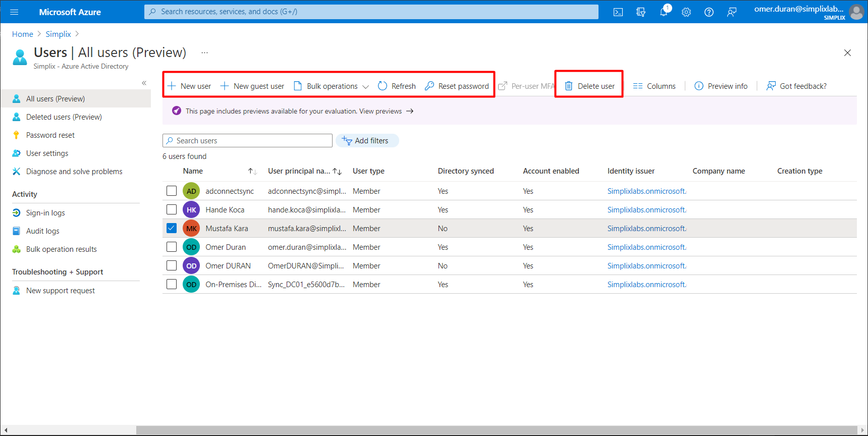
Task: Open Deleted users (Preview)
Action: click(x=64, y=117)
